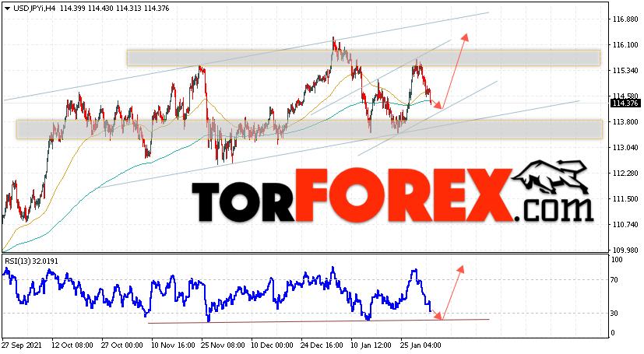The image size is (644, 354).
Task: Select the OHLC values 114.399 114.430 114.313 114.376
Action: (114, 9)
